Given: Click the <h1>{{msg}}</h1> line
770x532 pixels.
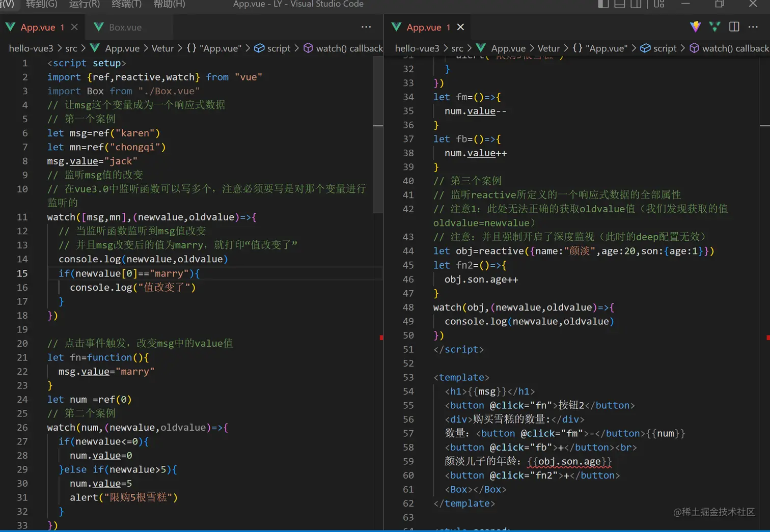Looking at the screenshot, I should (x=490, y=391).
